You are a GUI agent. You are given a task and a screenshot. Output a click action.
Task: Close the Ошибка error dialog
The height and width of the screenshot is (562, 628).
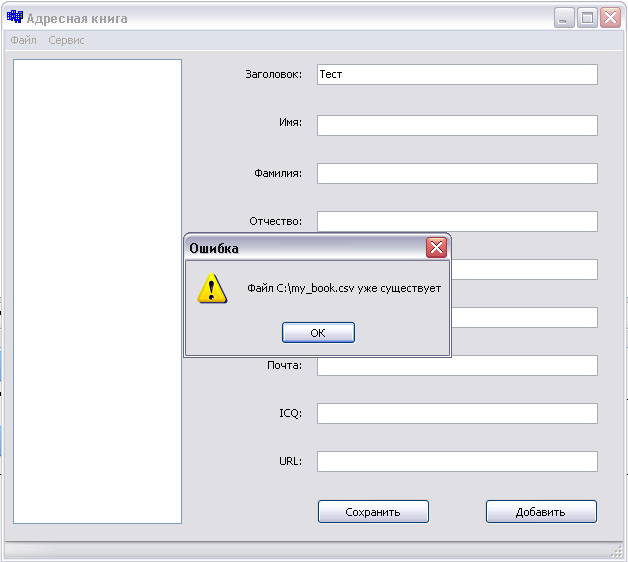tap(436, 247)
